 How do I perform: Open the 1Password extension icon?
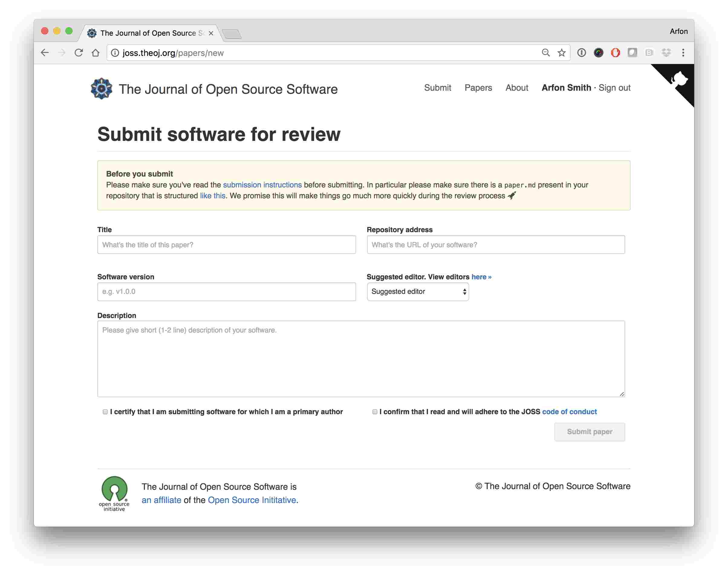[582, 53]
